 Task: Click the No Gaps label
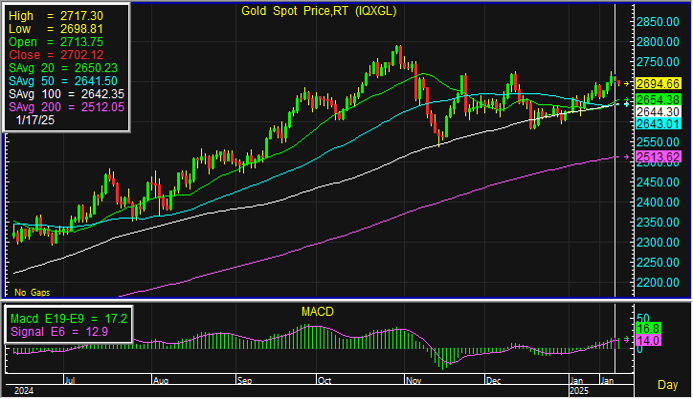[32, 293]
